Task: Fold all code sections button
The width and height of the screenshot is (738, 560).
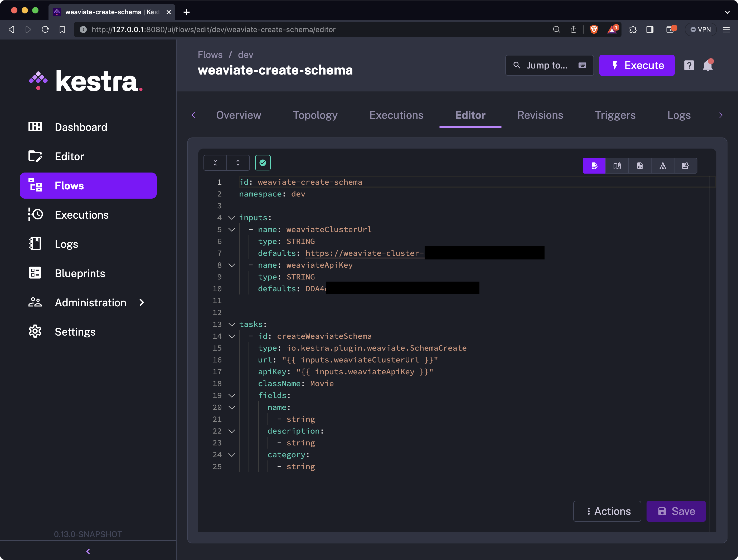Action: [215, 163]
